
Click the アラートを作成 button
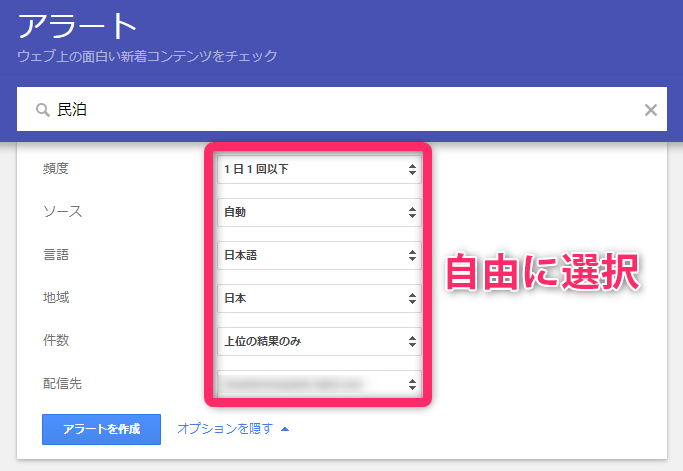tap(101, 429)
